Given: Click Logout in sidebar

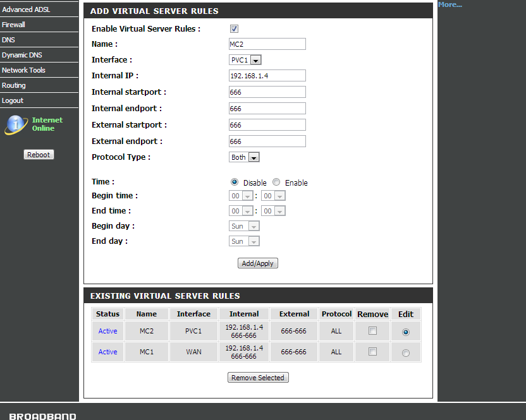Looking at the screenshot, I should (39, 100).
